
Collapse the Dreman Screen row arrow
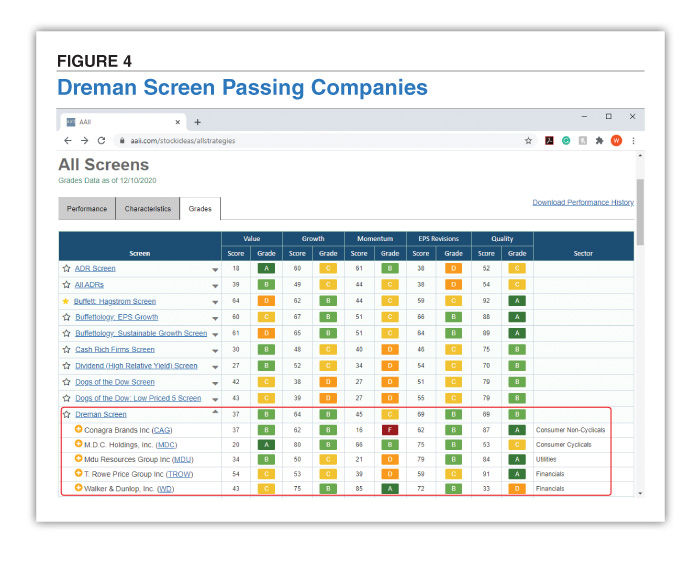tap(215, 412)
